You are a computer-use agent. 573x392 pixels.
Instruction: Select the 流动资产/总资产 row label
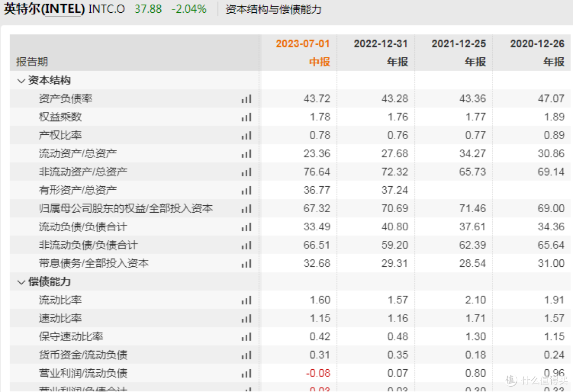[78, 153]
